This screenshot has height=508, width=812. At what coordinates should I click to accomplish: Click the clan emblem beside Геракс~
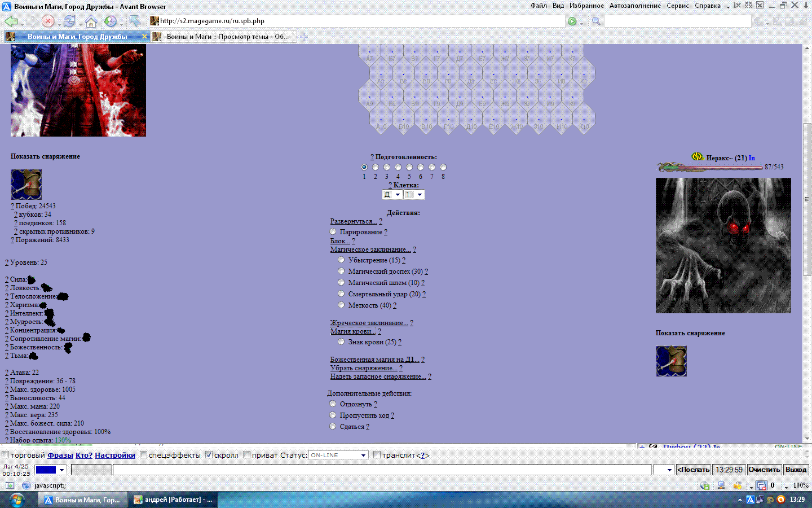tap(698, 157)
